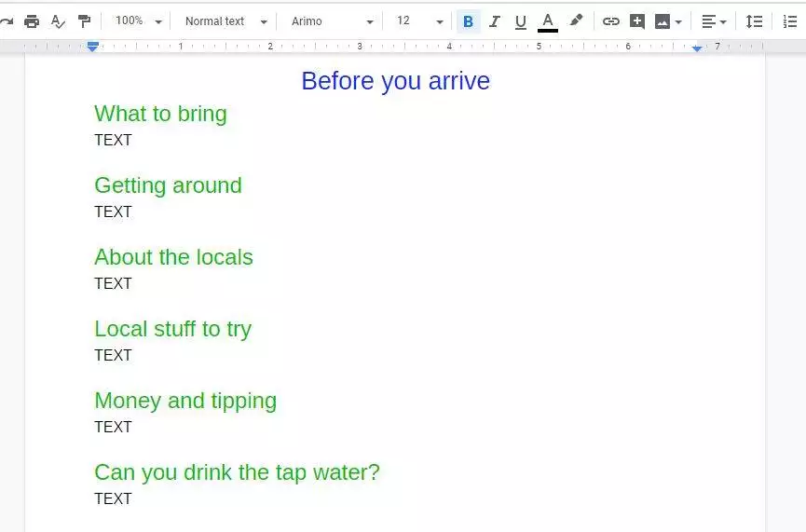806x532 pixels.
Task: Open the text alignment dropdown
Action: pos(714,21)
